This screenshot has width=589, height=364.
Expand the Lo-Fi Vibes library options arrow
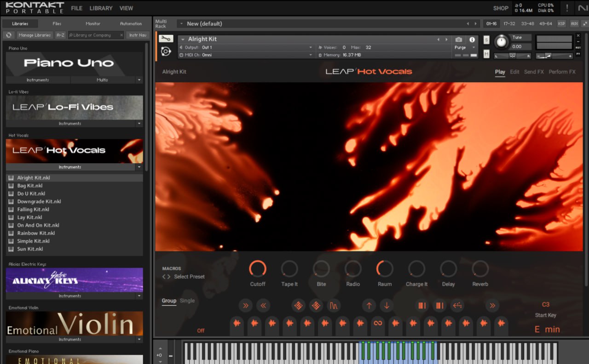point(139,124)
